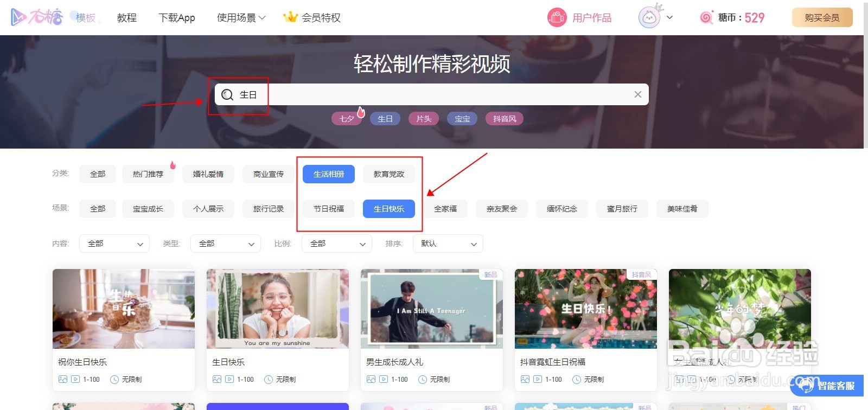Select the 亲友聚会 scene filter
This screenshot has width=868, height=410.
(502, 209)
